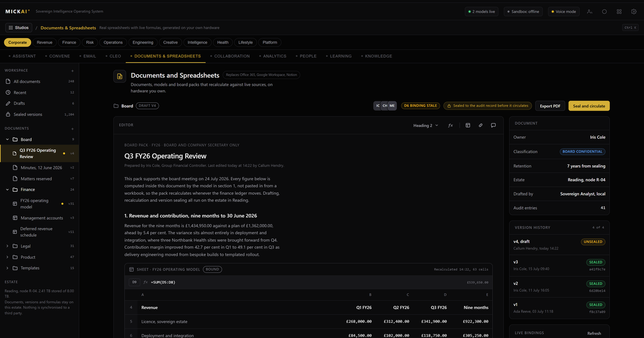644x338 pixels.
Task: Open Deferred revenue schedule spreadsheet
Action: (x=39, y=232)
